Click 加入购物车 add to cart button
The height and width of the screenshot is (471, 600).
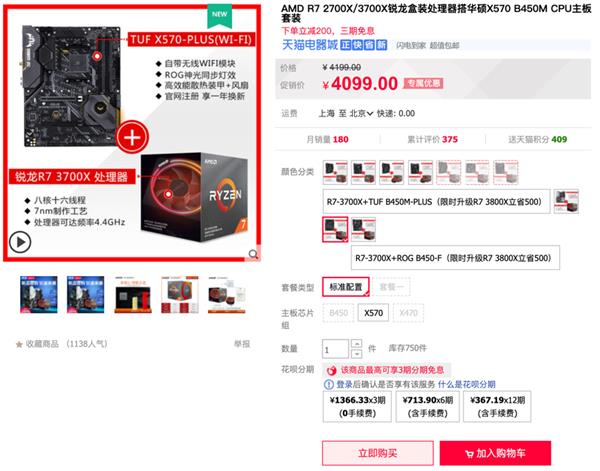[x=496, y=453]
